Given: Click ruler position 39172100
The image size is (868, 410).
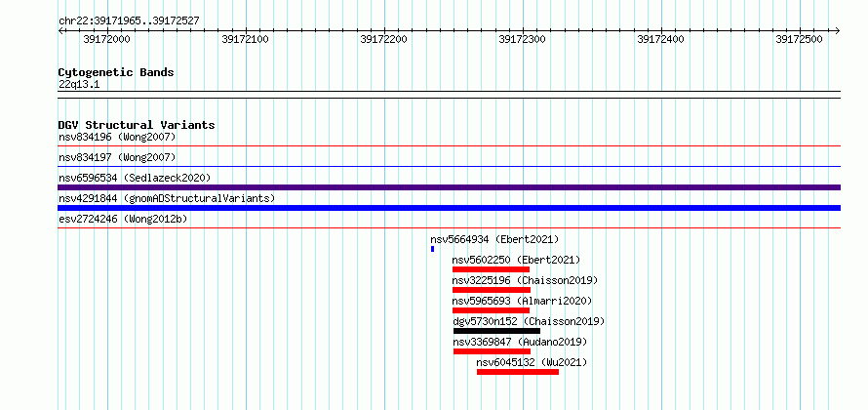Looking at the screenshot, I should (245, 39).
